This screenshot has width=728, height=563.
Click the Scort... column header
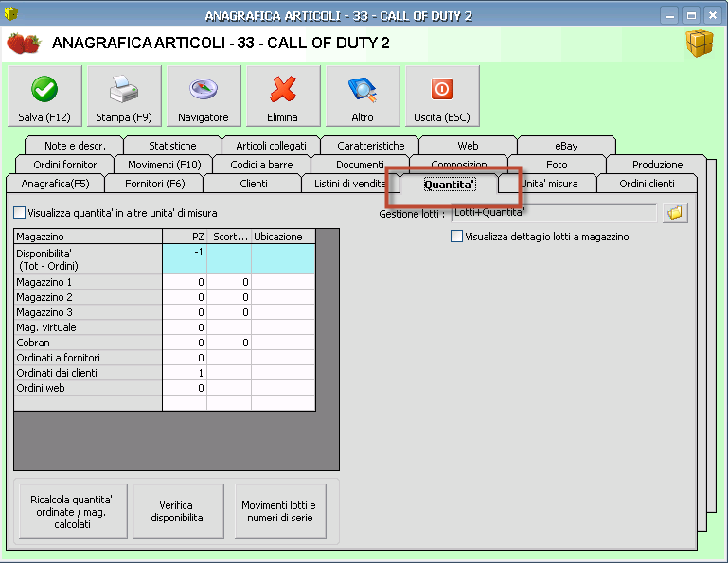(229, 237)
